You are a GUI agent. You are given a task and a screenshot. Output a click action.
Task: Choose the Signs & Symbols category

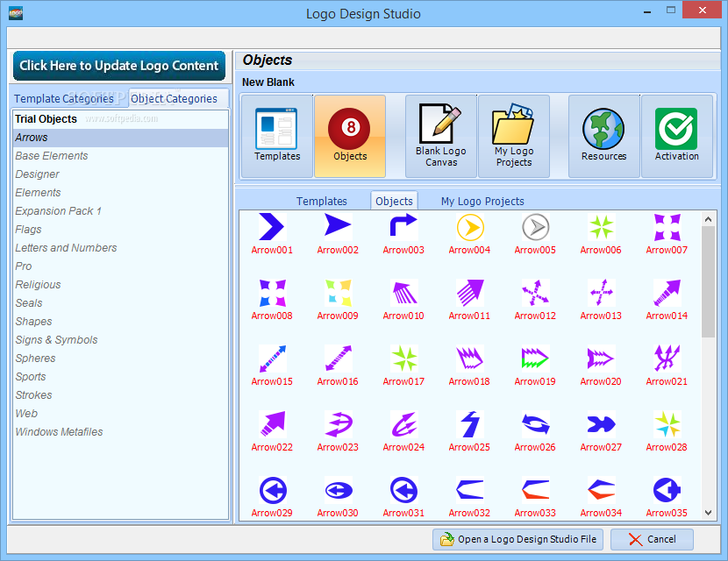(121, 339)
